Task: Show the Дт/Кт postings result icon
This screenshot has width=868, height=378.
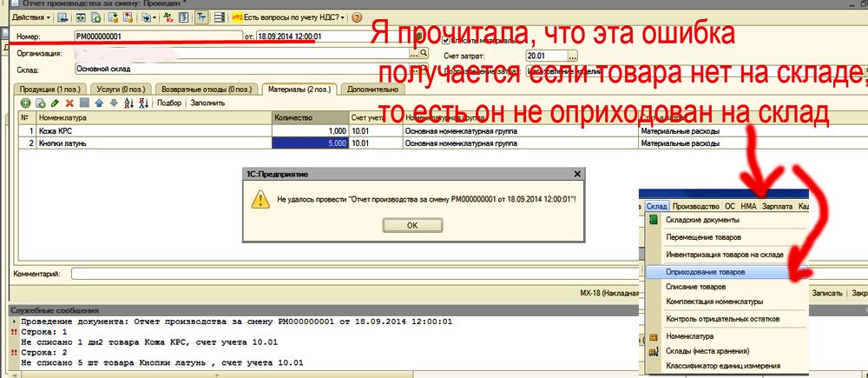Action: click(169, 17)
